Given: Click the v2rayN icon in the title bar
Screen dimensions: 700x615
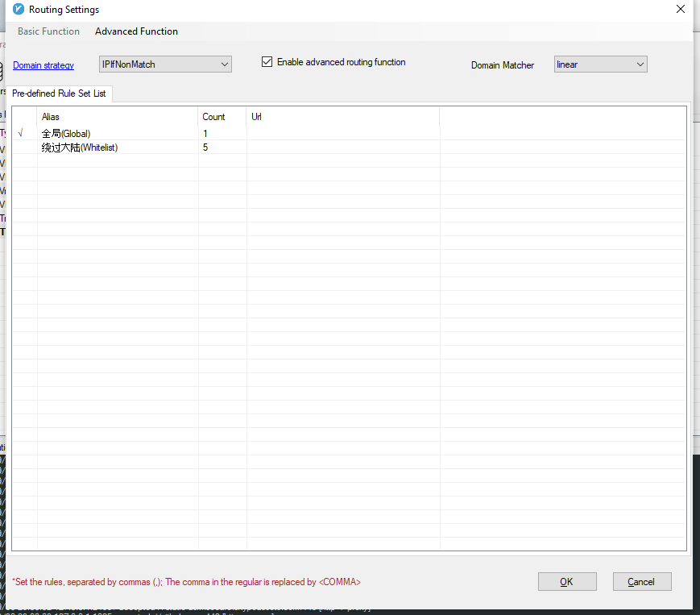Looking at the screenshot, I should coord(18,9).
